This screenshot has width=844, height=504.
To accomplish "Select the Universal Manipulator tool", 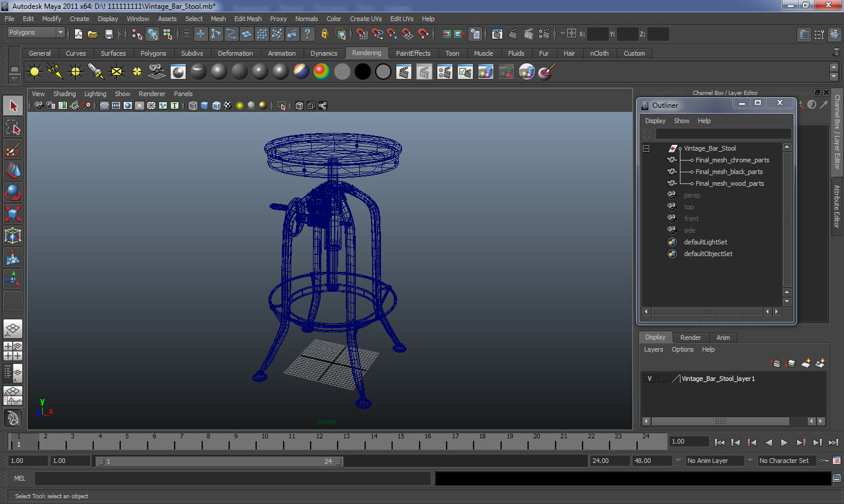I will click(x=13, y=236).
